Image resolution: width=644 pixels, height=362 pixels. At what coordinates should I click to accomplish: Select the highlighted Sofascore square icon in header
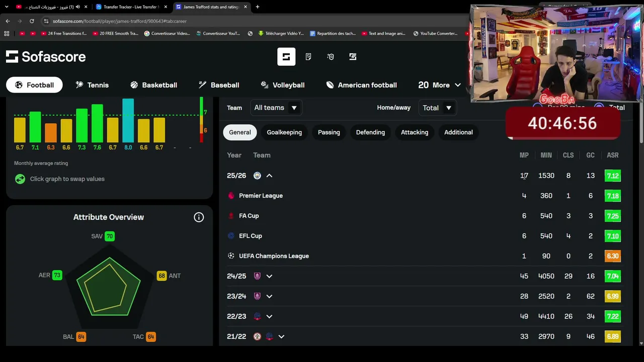(x=286, y=57)
